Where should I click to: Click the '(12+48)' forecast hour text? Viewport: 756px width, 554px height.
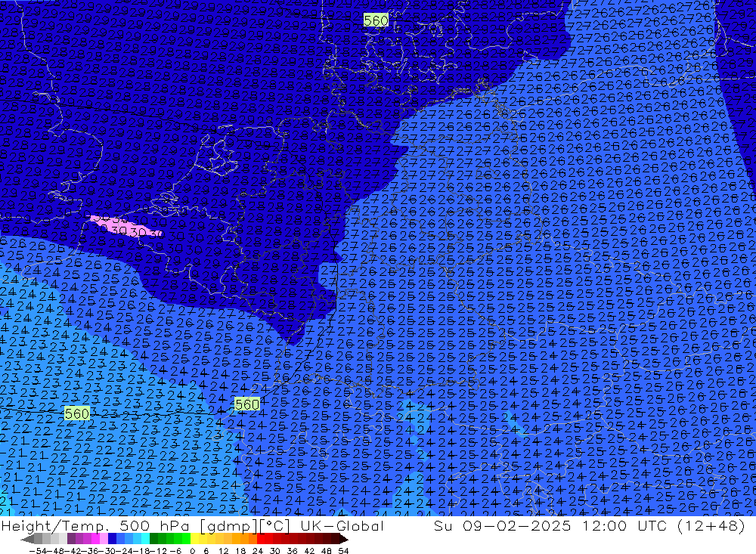(x=711, y=525)
